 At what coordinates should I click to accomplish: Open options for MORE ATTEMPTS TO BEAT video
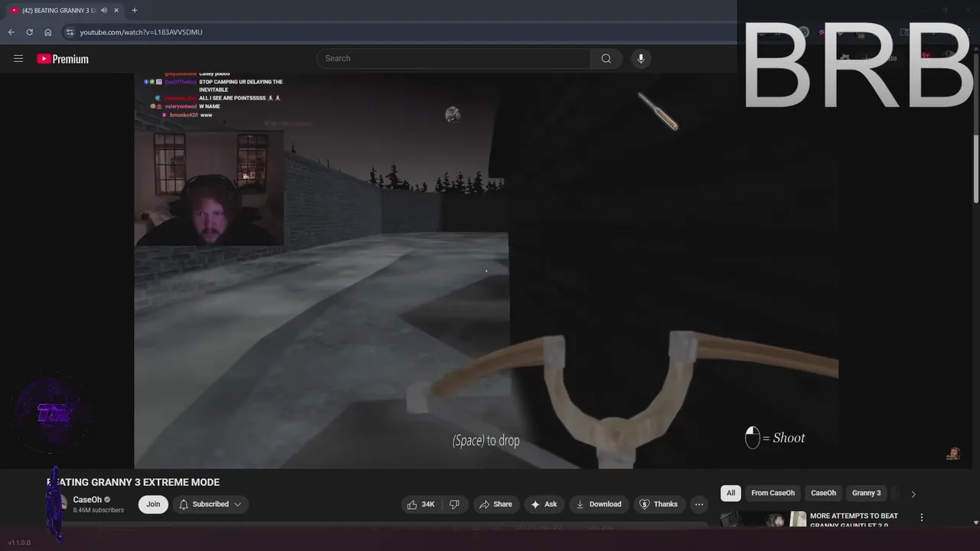tap(922, 517)
